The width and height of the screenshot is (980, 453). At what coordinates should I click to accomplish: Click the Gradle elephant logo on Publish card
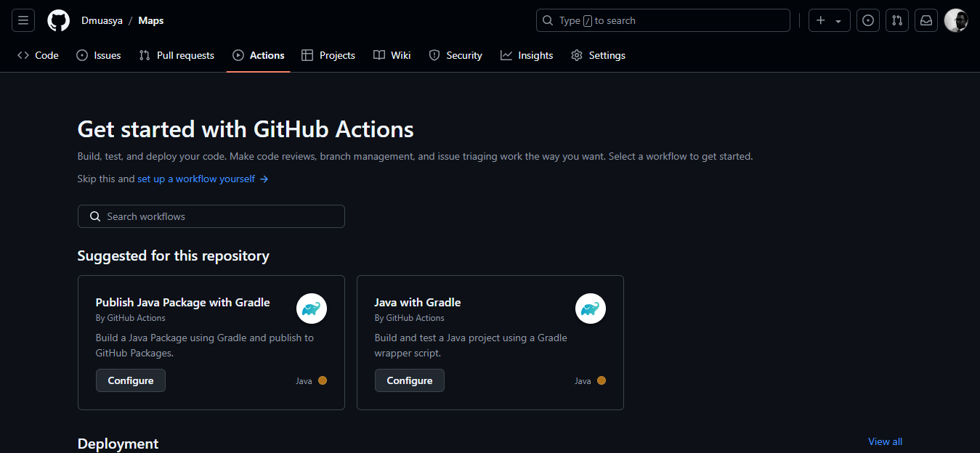tap(311, 309)
